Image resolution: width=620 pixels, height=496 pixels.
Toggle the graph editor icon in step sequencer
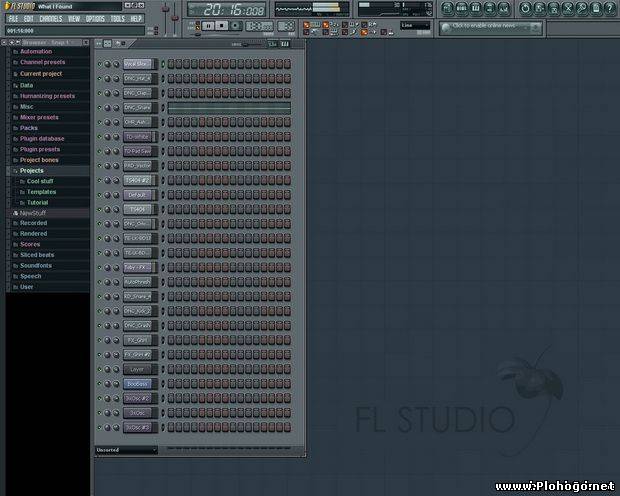coord(273,44)
